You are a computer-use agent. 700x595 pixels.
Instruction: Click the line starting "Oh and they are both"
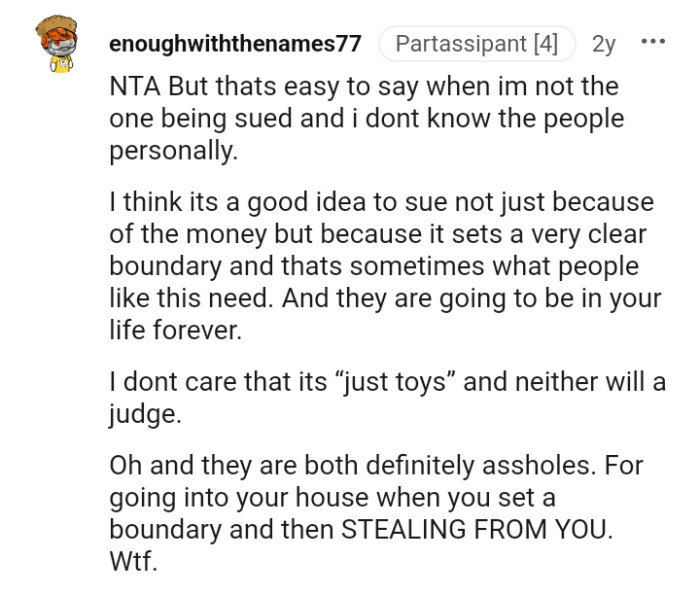pyautogui.click(x=377, y=467)
